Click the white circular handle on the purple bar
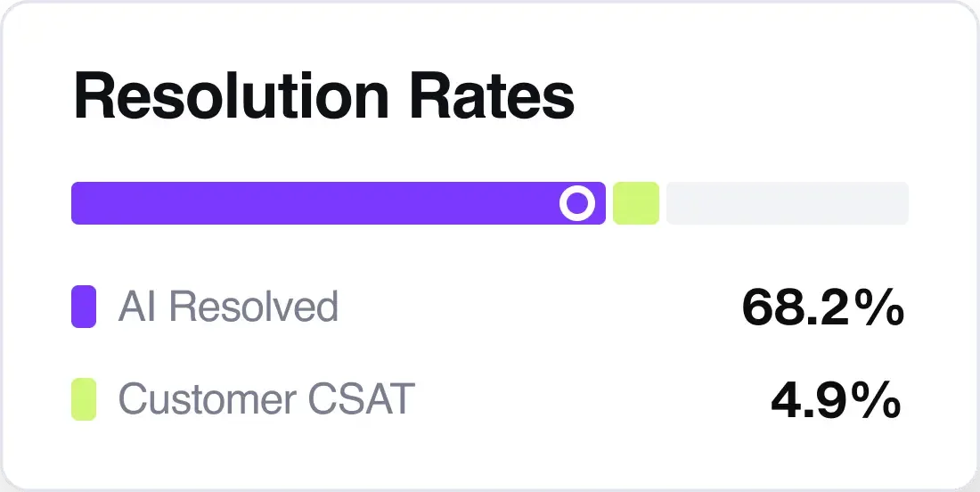This screenshot has width=980, height=492. 576,203
